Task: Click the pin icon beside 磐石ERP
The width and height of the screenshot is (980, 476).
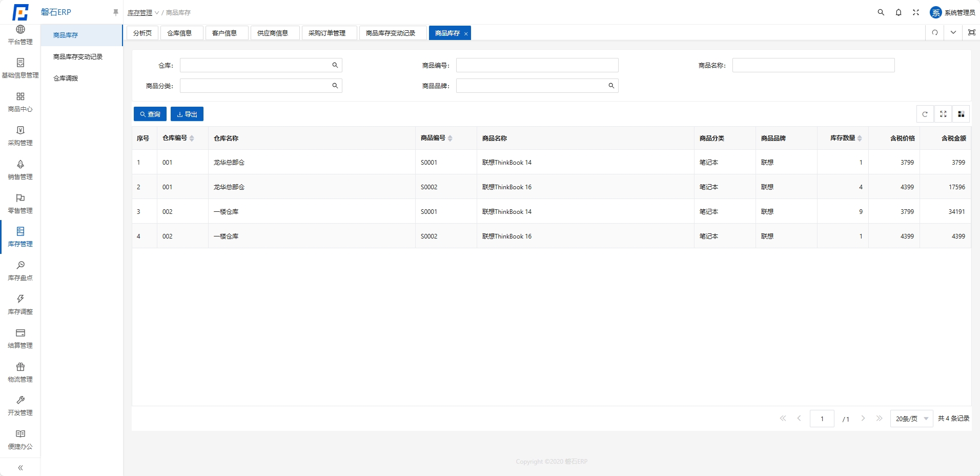Action: [116, 12]
